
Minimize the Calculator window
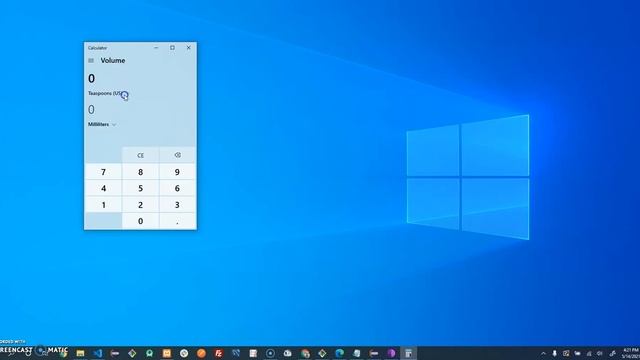156,48
